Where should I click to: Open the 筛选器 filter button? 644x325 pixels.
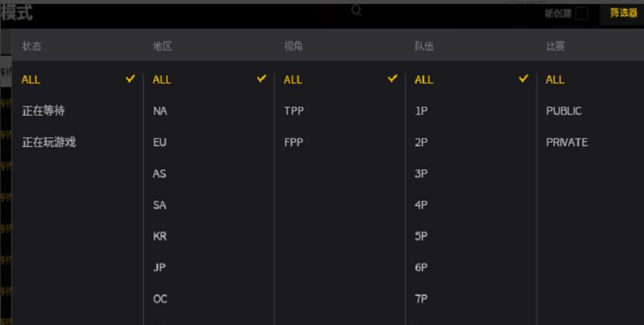[623, 13]
